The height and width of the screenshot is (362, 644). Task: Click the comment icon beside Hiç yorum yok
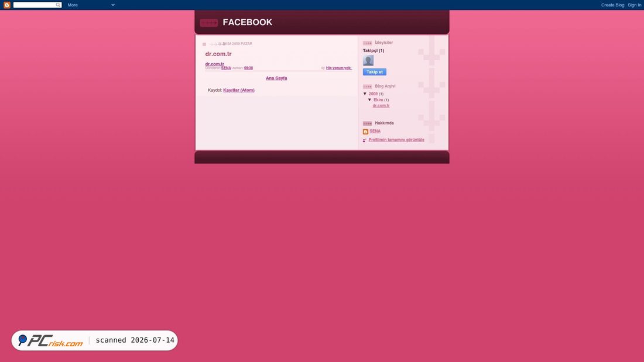click(x=323, y=68)
